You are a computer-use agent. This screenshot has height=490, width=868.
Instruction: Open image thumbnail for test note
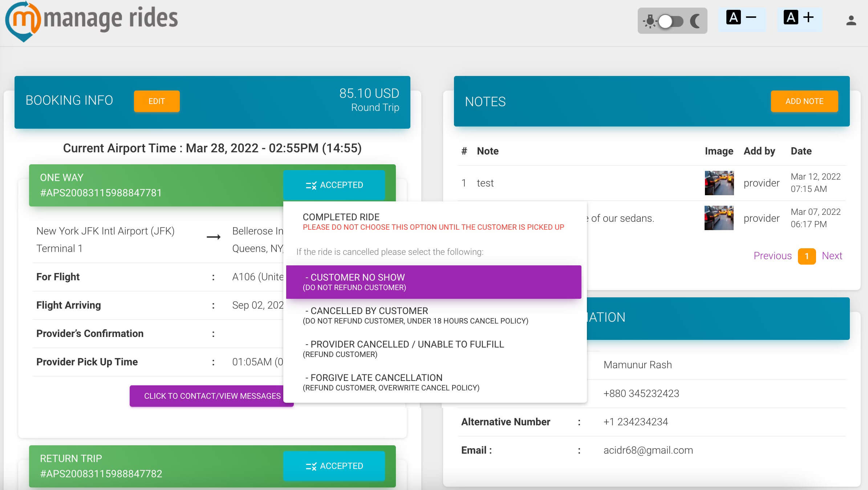pyautogui.click(x=719, y=183)
